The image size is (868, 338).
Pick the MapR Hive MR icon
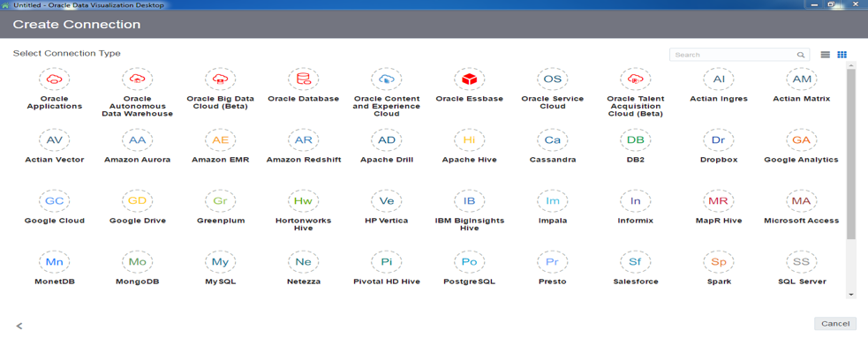(x=719, y=201)
